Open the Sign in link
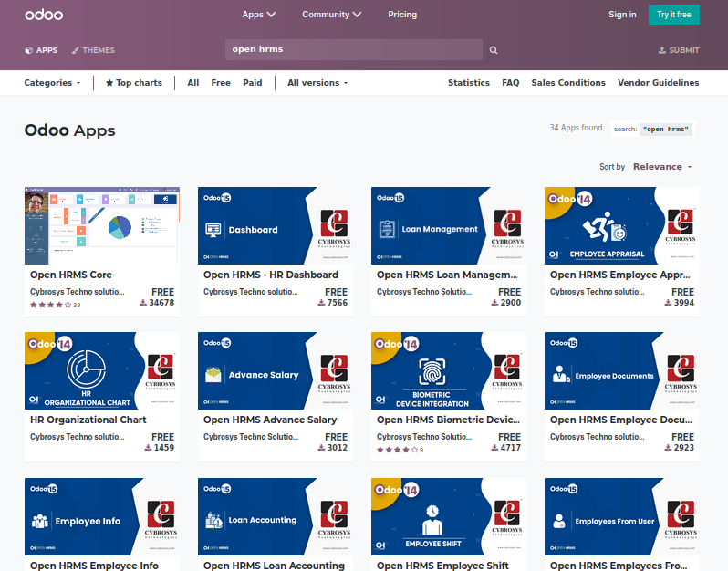Viewport: 728px width, 571px height. (622, 15)
